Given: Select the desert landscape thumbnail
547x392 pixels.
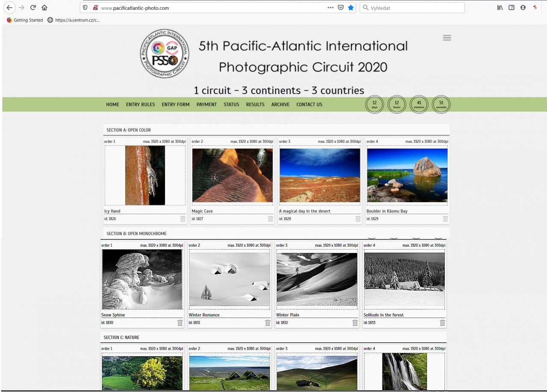Looking at the screenshot, I should (x=320, y=175).
